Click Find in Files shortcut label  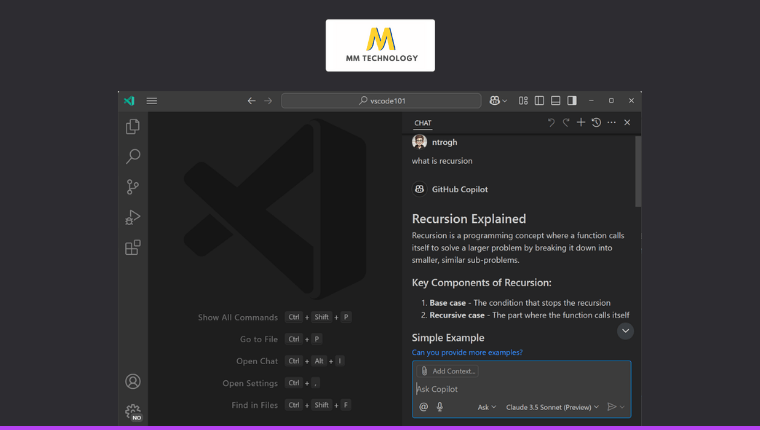[254, 405]
